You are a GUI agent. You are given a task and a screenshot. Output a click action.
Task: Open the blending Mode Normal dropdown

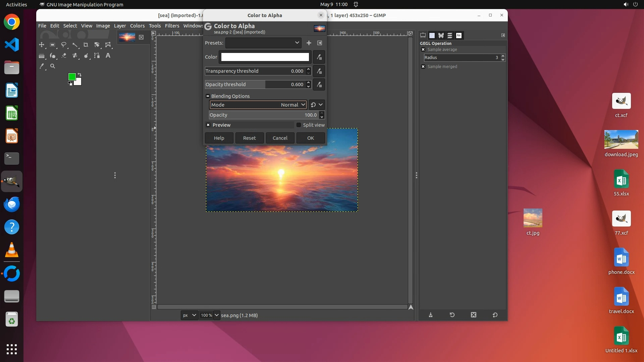pyautogui.click(x=258, y=105)
